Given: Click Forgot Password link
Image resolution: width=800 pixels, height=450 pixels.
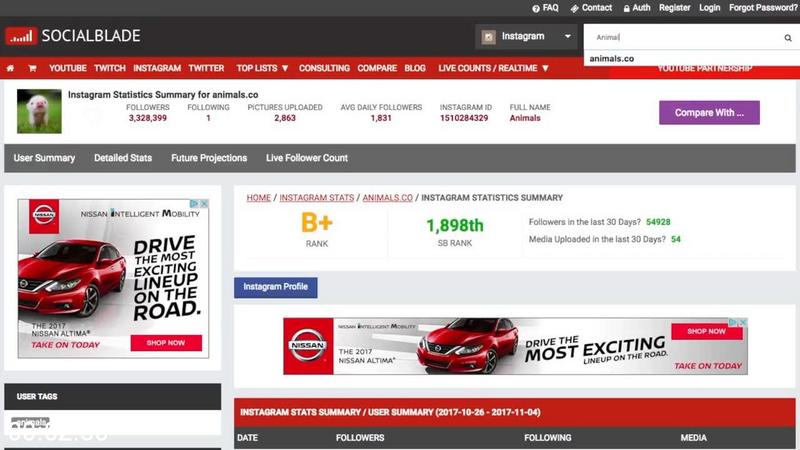Looking at the screenshot, I should (763, 8).
